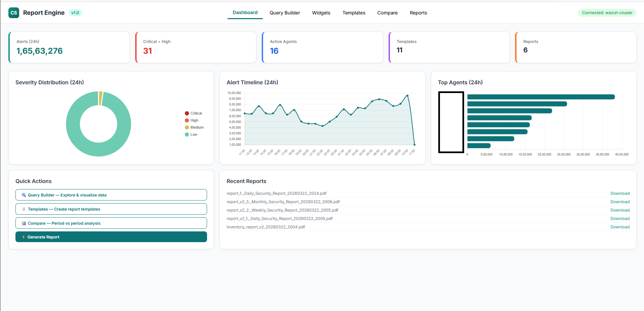Image resolution: width=644 pixels, height=311 pixels.
Task: Select the Medium legend color dot
Action: pos(187,127)
